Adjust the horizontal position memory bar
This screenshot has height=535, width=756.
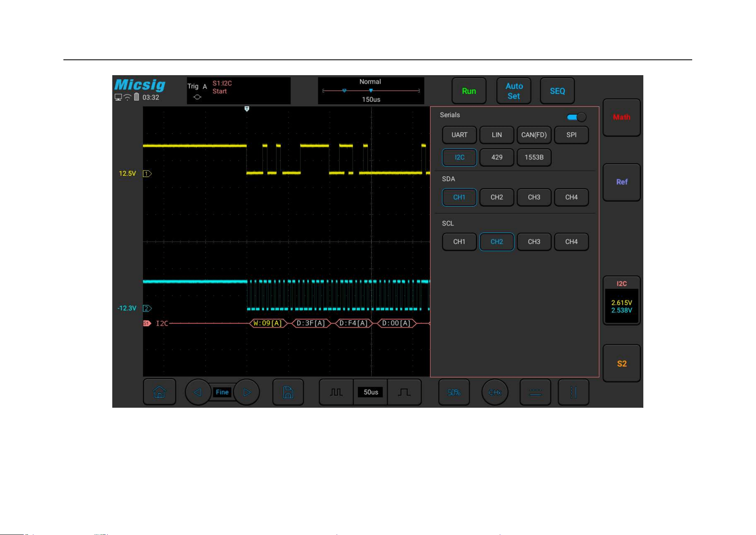[371, 91]
